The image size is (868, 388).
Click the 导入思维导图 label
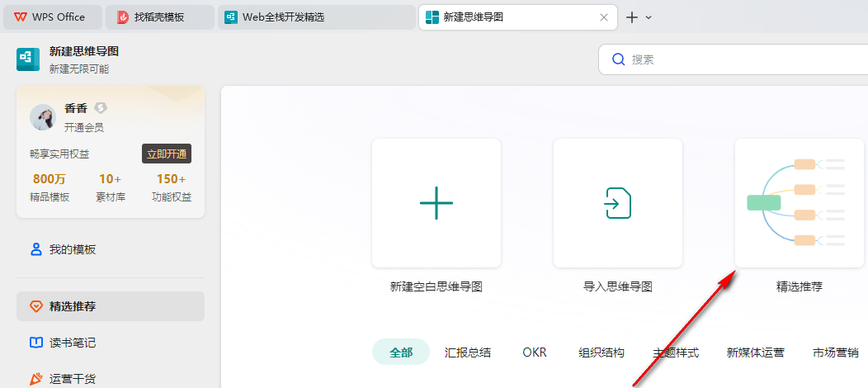[x=618, y=286]
